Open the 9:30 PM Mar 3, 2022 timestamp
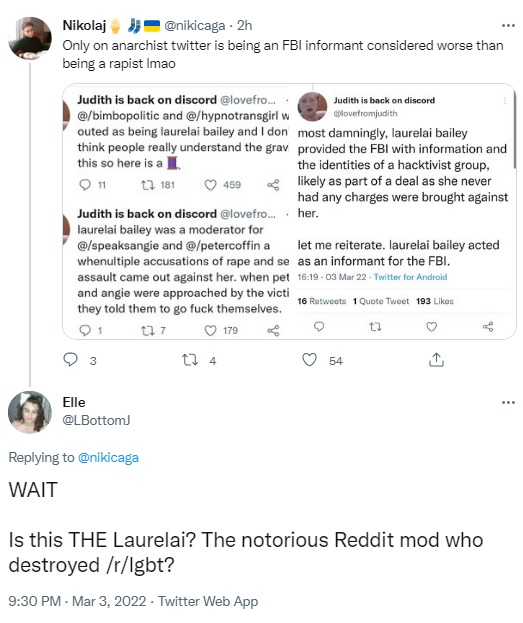The height and width of the screenshot is (623, 523). tap(77, 601)
